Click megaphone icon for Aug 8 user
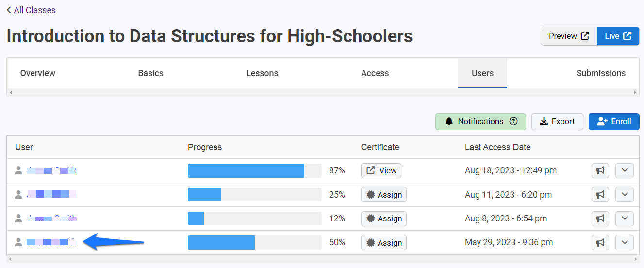644x268 pixels. pyautogui.click(x=600, y=218)
